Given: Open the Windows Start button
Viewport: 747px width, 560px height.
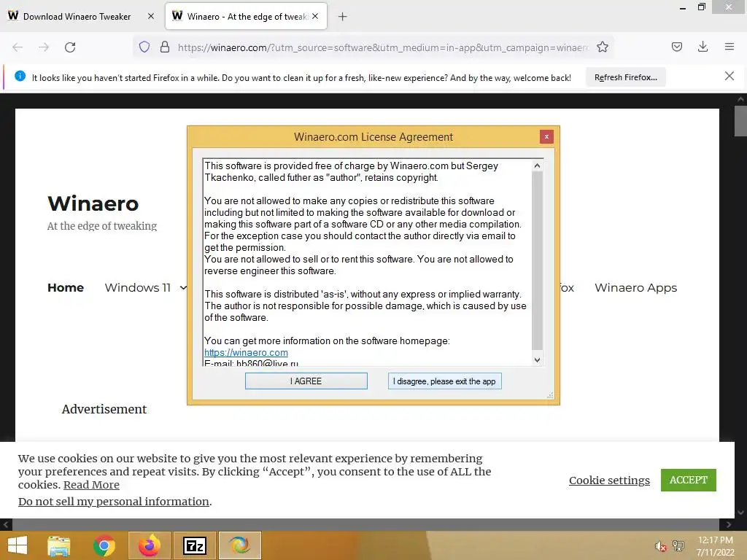Looking at the screenshot, I should click(18, 545).
